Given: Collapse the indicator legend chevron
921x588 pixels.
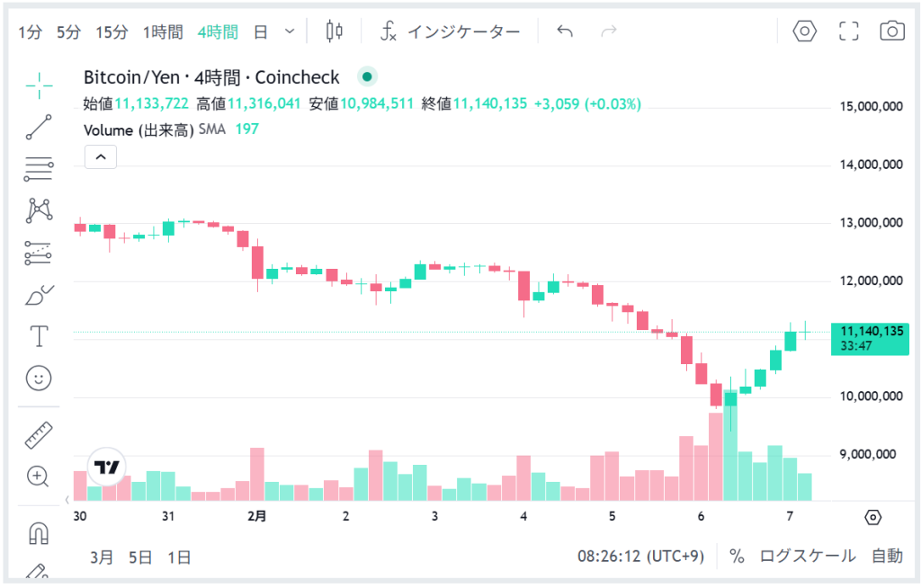Looking at the screenshot, I should point(101,157).
